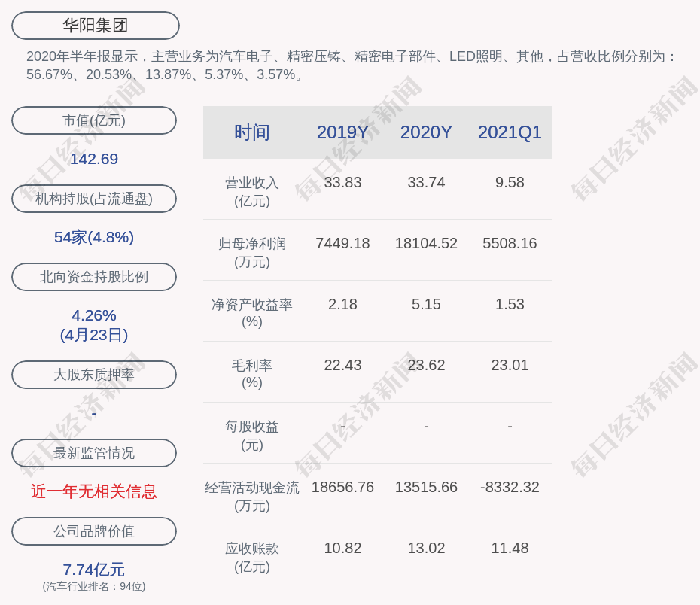Click net profit value 18104.52

426,243
